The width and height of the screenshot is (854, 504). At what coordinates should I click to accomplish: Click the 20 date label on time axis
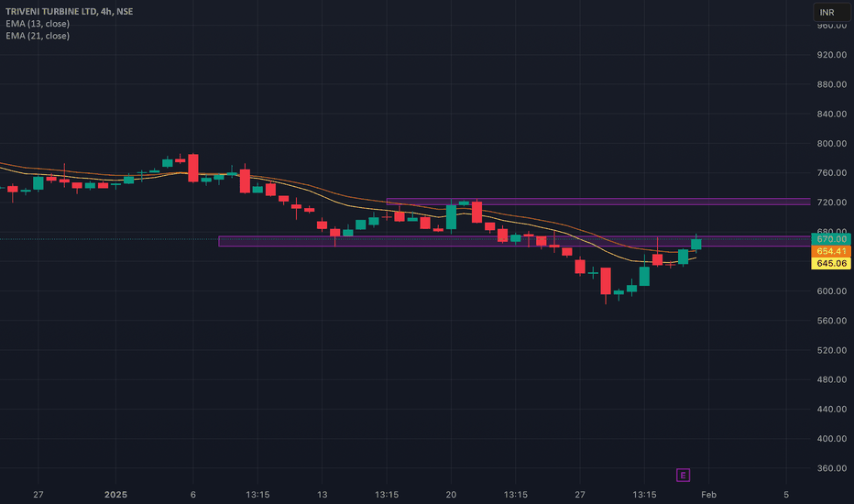451,495
